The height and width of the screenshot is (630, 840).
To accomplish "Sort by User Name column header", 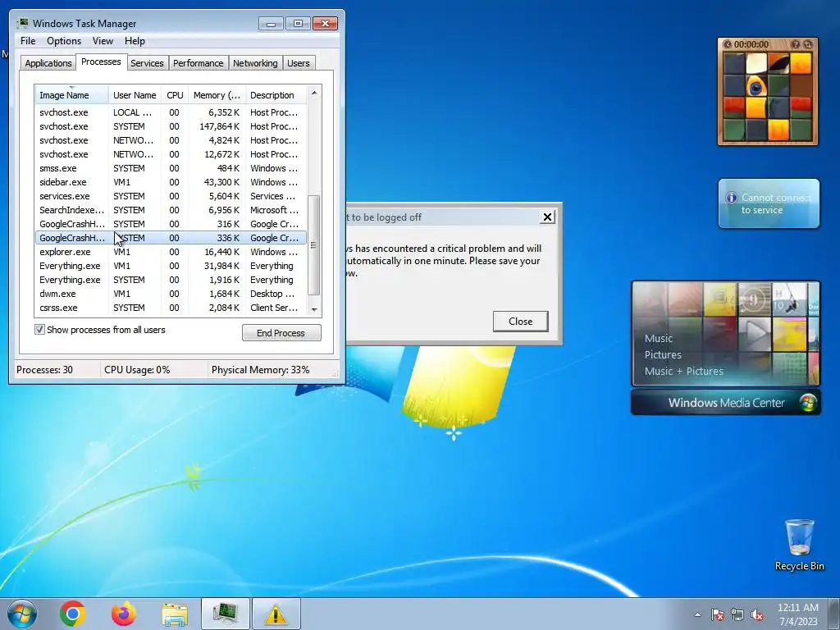I will 135,95.
